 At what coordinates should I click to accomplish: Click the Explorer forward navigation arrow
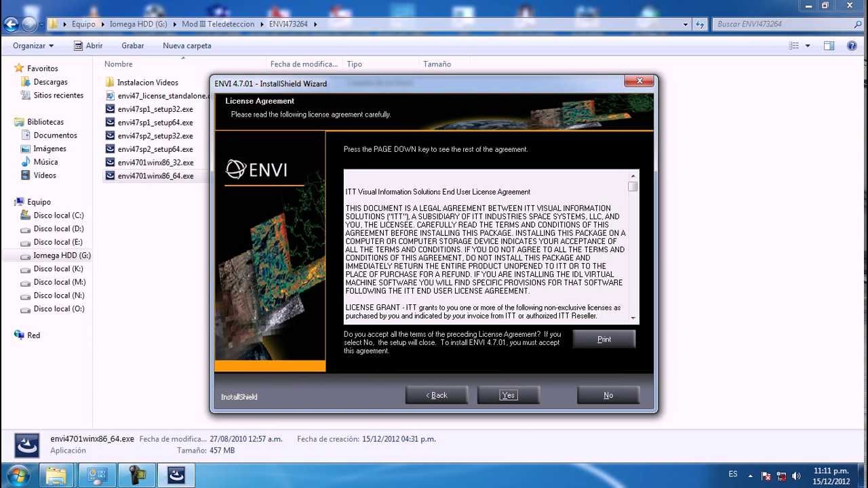point(28,24)
